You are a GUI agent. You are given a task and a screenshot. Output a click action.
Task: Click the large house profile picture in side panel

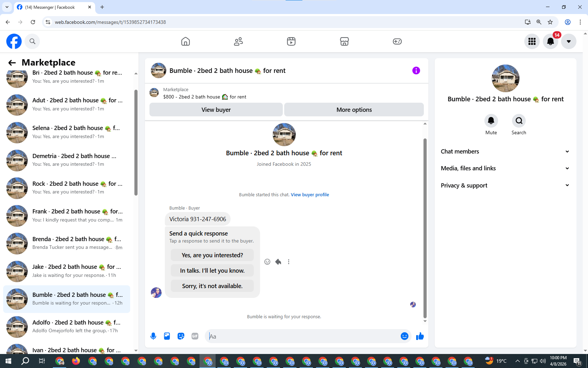click(505, 78)
